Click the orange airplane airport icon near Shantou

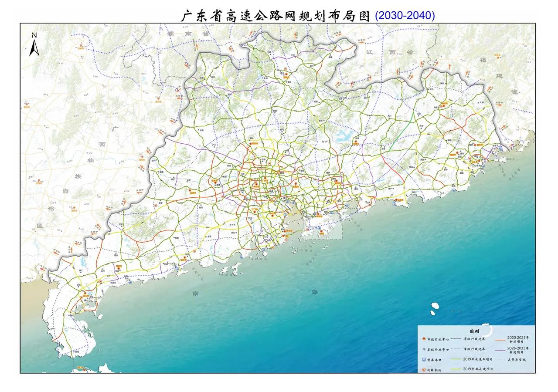click(x=469, y=158)
